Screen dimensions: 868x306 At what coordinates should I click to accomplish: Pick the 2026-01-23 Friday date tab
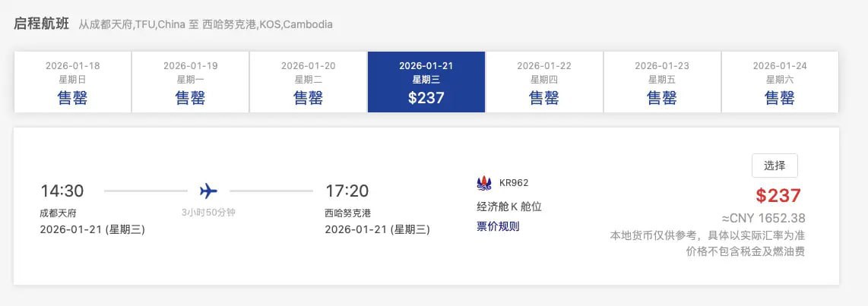point(662,82)
